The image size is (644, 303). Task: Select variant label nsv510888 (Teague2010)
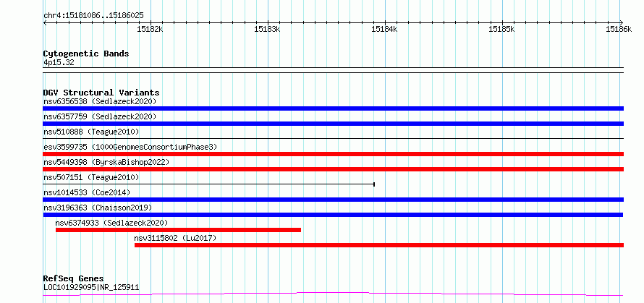click(x=91, y=132)
